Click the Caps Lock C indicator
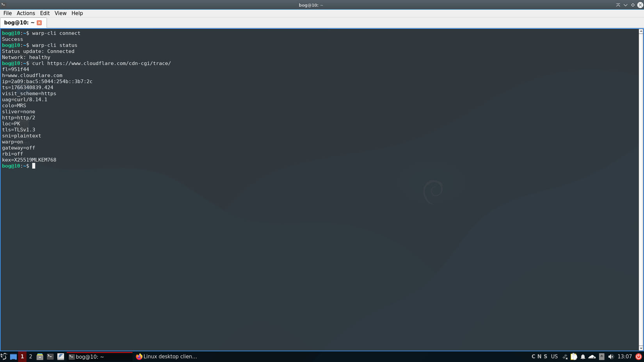This screenshot has width=644, height=362. pyautogui.click(x=534, y=357)
